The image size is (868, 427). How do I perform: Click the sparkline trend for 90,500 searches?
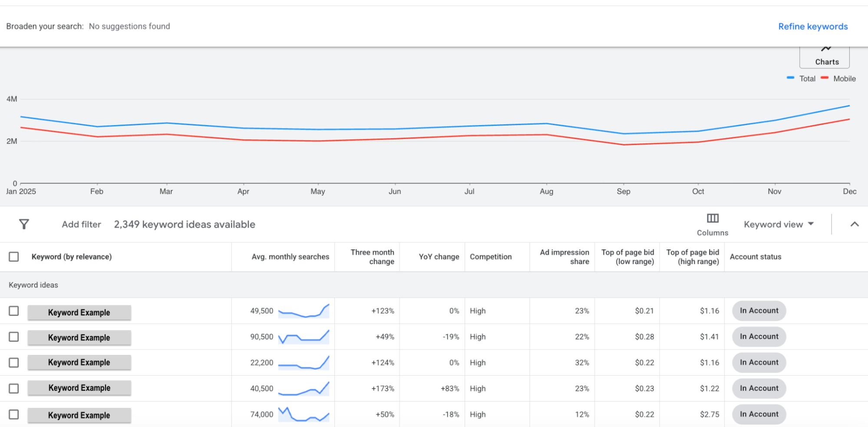(x=304, y=337)
